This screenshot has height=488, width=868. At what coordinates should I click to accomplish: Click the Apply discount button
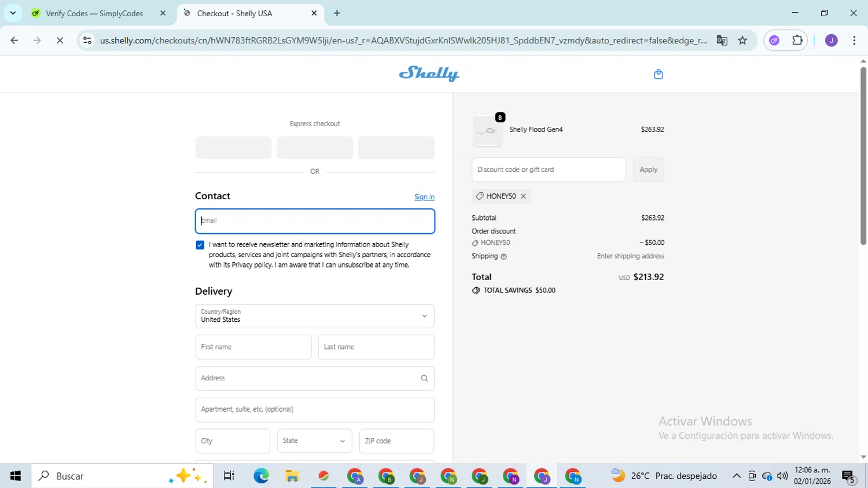click(648, 170)
